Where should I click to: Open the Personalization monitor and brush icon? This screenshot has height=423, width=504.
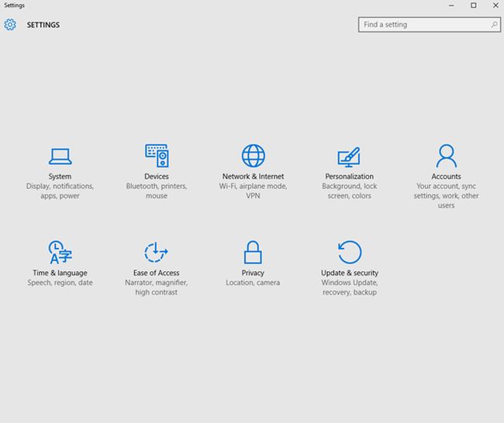click(349, 156)
